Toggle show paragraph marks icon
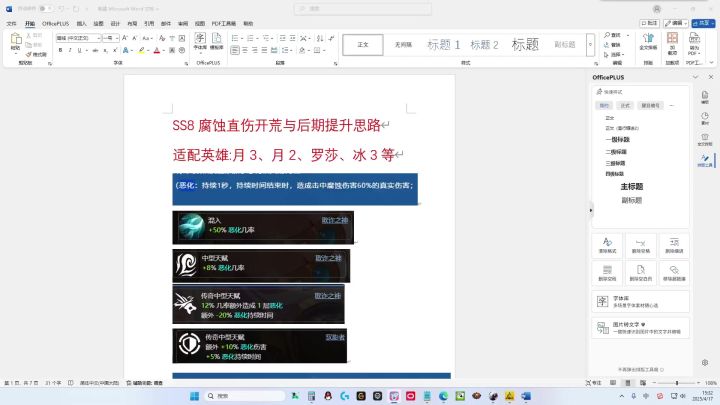 pos(331,38)
